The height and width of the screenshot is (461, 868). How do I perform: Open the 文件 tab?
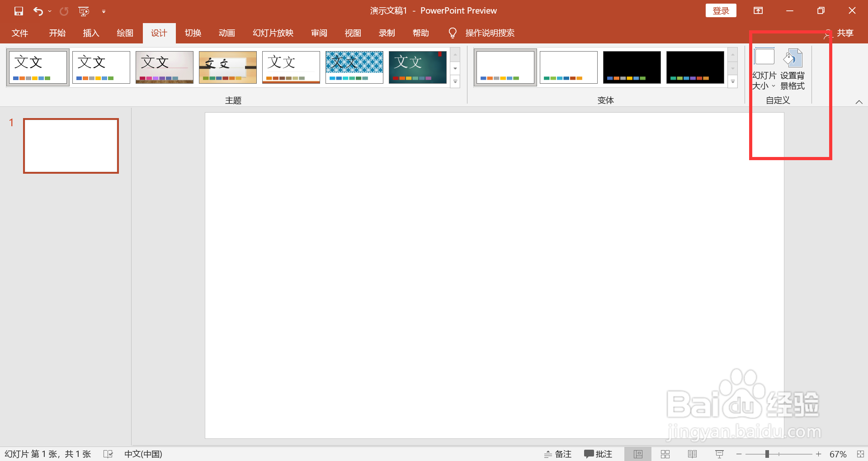click(x=20, y=33)
